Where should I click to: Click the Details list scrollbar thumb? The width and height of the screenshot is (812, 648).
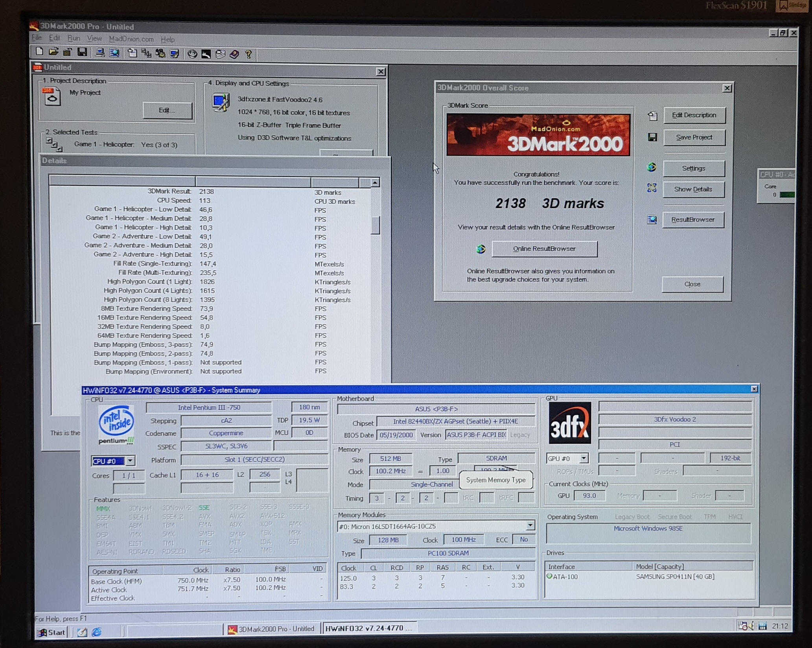click(x=376, y=225)
